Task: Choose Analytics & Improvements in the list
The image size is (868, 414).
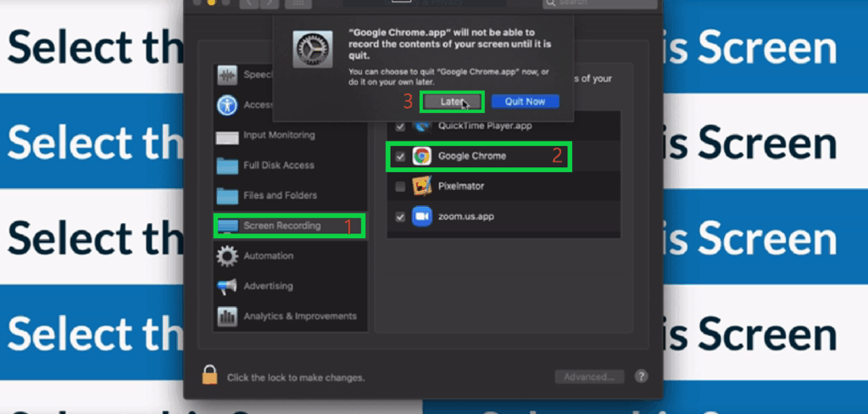Action: pos(299,316)
